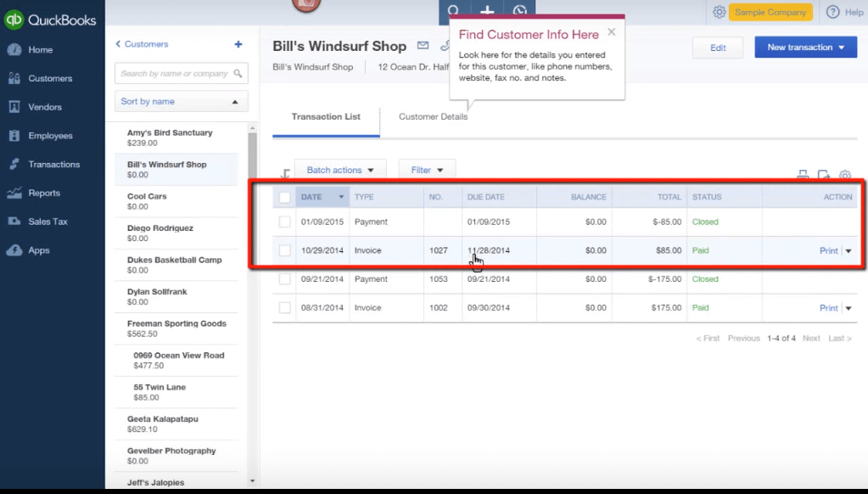
Task: Check the 01/09/2015 Payment row checkbox
Action: 284,222
